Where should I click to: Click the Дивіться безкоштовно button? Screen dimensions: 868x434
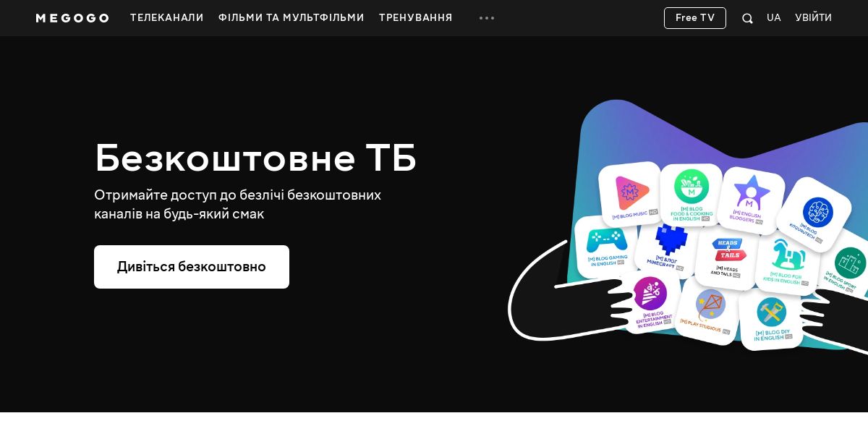tap(192, 267)
